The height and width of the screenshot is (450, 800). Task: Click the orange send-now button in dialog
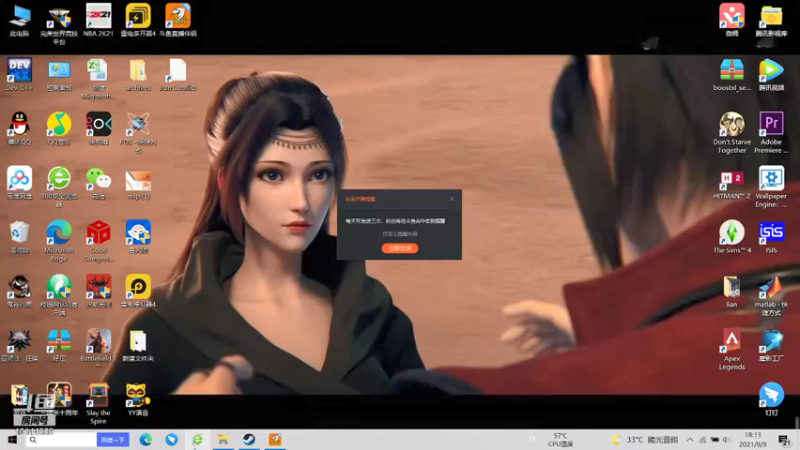pyautogui.click(x=399, y=248)
